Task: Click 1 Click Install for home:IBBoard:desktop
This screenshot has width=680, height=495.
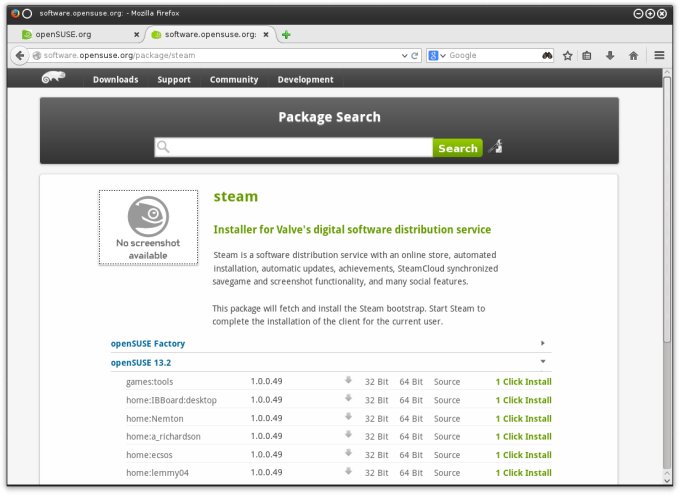Action: [x=523, y=400]
